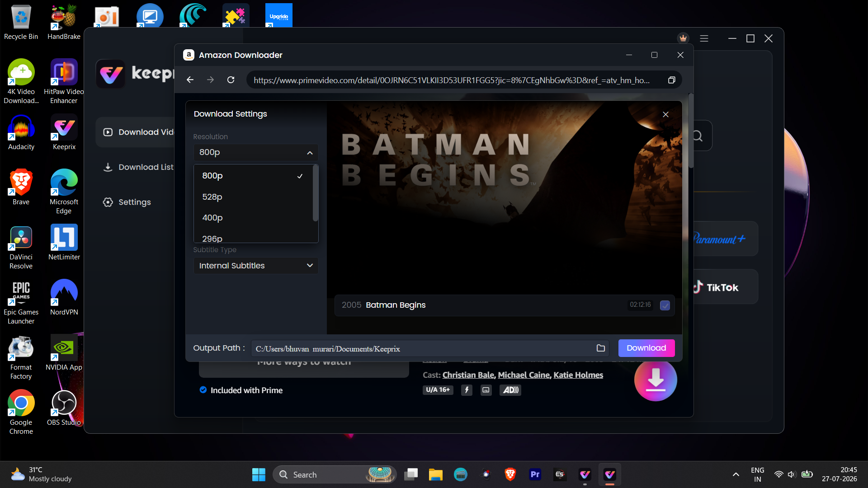Open Epic Games Launcher shortcut
The height and width of the screenshot is (488, 868).
pyautogui.click(x=21, y=302)
